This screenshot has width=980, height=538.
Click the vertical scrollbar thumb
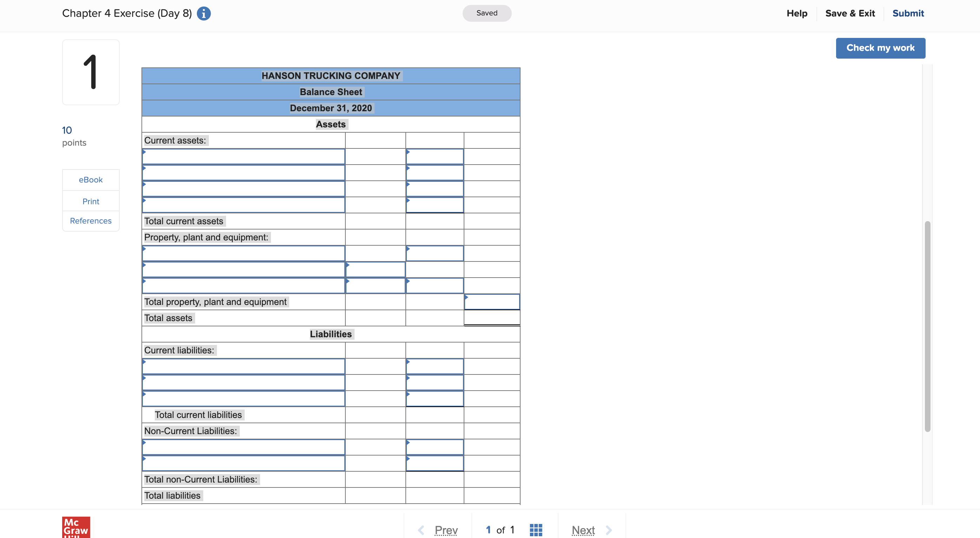[927, 326]
